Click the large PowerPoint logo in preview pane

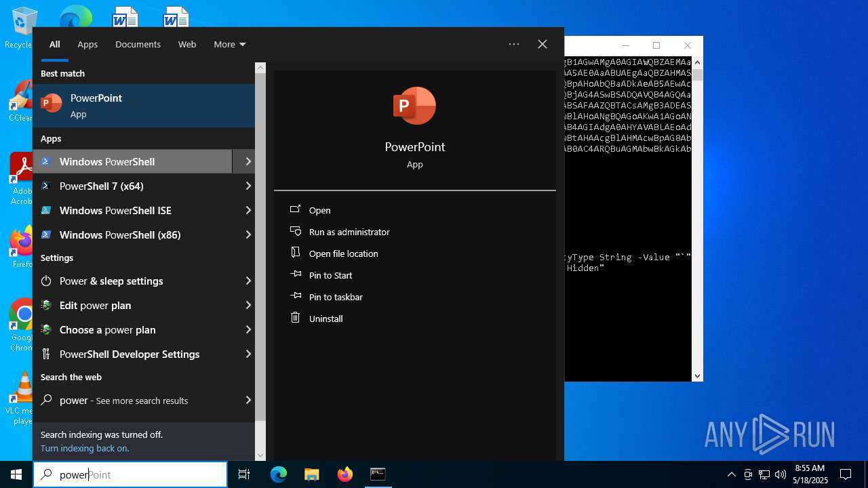[414, 106]
